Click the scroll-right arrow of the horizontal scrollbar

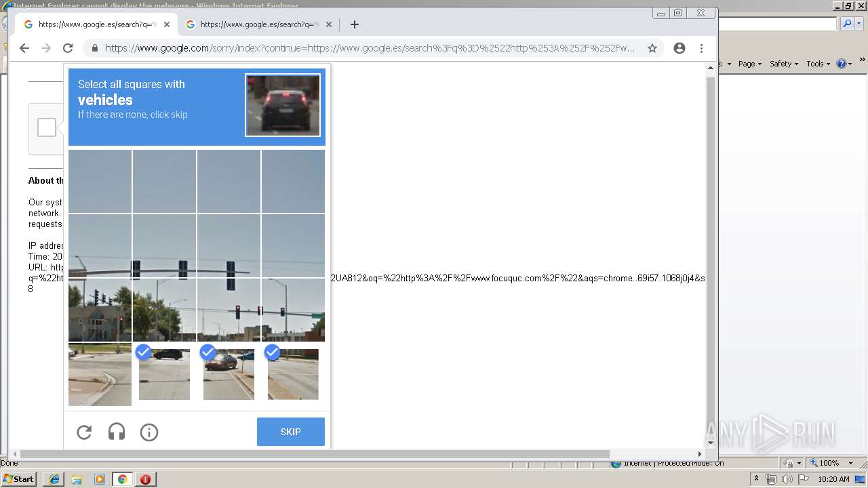[700, 454]
